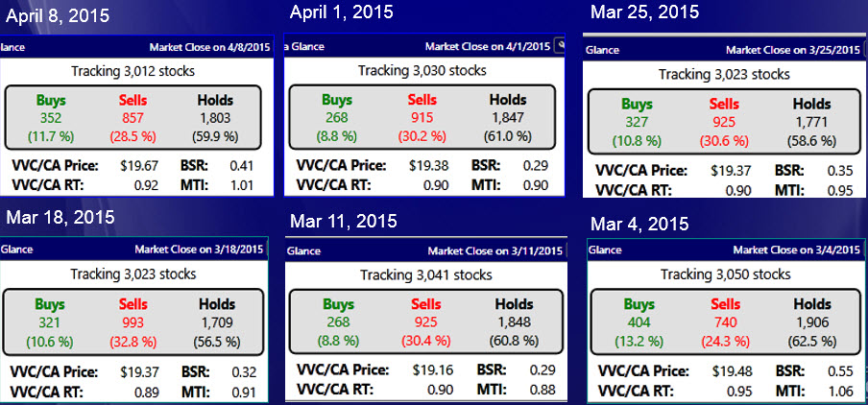The width and height of the screenshot is (868, 405).
Task: Click the Sells heading in the Mar 4 panel
Action: coord(725,304)
